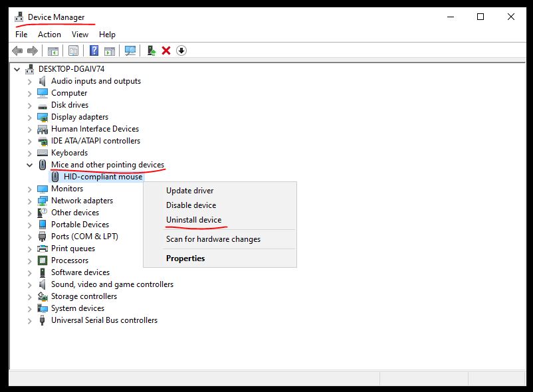Open the File menu
The height and width of the screenshot is (392, 533).
point(21,35)
